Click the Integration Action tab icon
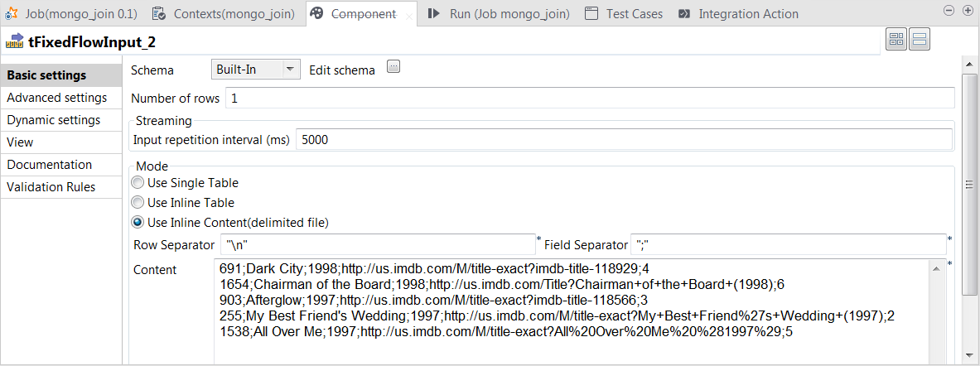Screen dimensions: 980x366 [x=684, y=13]
